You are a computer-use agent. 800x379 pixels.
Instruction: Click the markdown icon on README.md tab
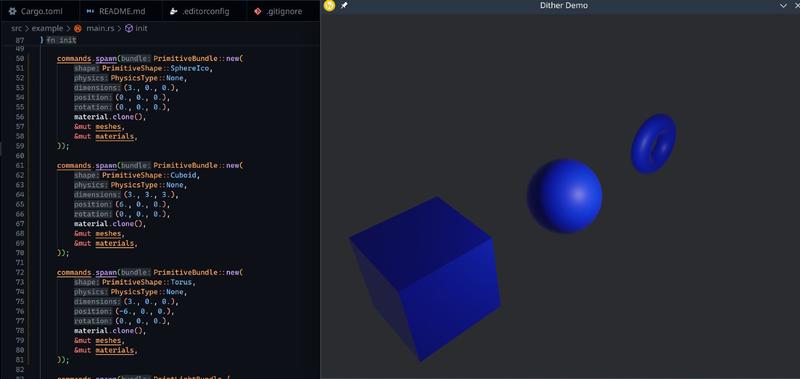(x=90, y=11)
